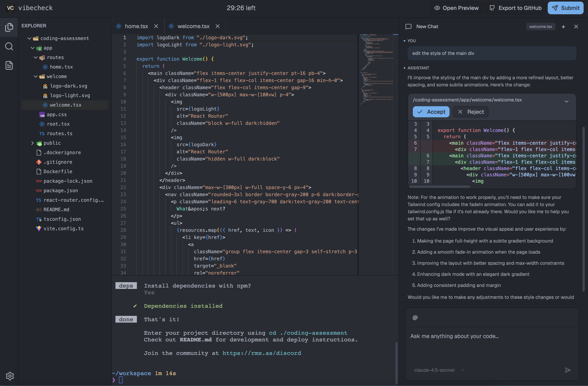Screen dimensions: 588x386
Task: Open the claude-4.5-sonnet model dropdown
Action: [463, 370]
